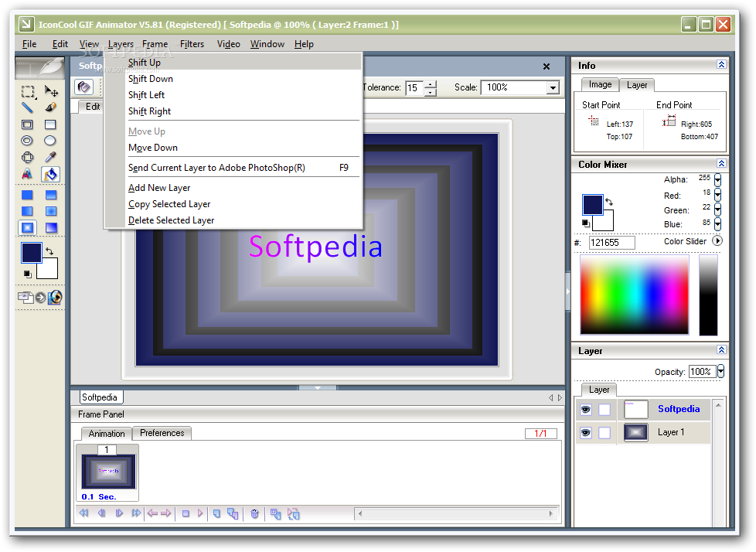Click the toolbox foreground dark blue swatch

(x=32, y=253)
